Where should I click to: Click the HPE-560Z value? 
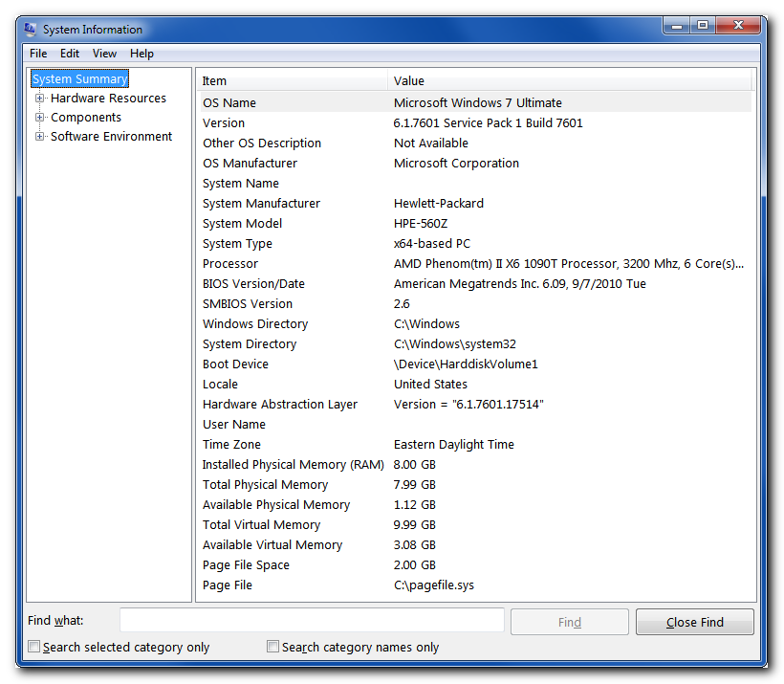click(421, 223)
